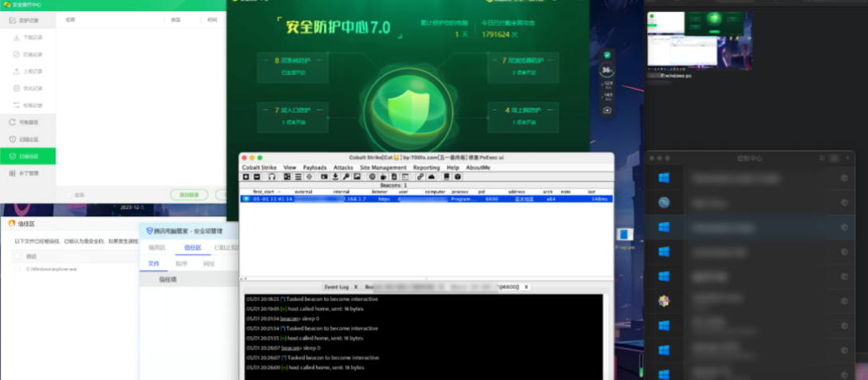Image resolution: width=868 pixels, height=380 pixels.
Task: Open Listeners via the headphones icon
Action: [x=272, y=176]
